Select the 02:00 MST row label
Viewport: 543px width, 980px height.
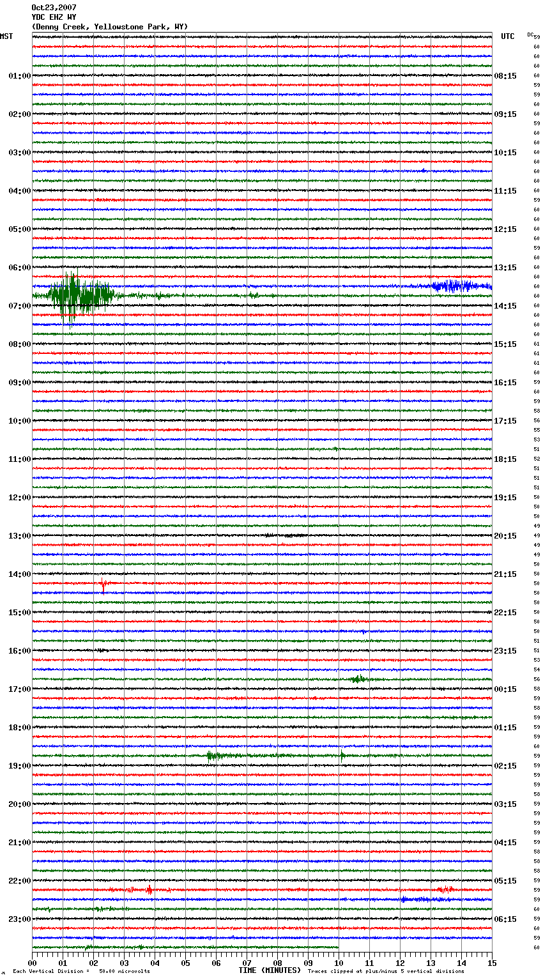(x=19, y=114)
